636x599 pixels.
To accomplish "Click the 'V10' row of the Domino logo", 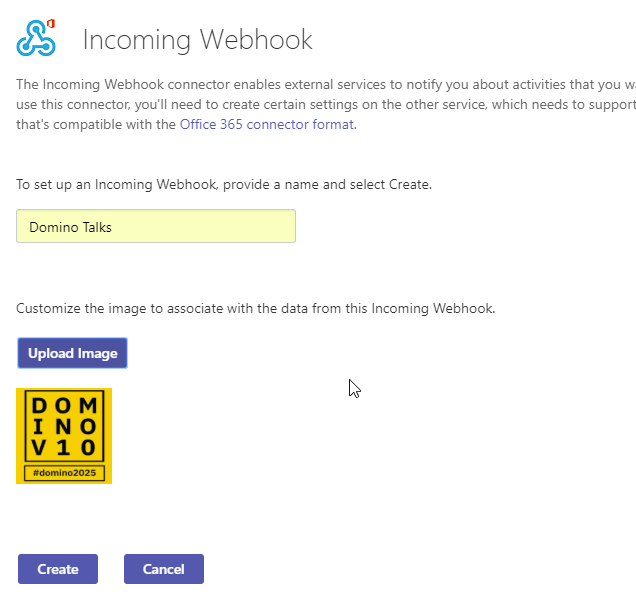I will click(64, 448).
